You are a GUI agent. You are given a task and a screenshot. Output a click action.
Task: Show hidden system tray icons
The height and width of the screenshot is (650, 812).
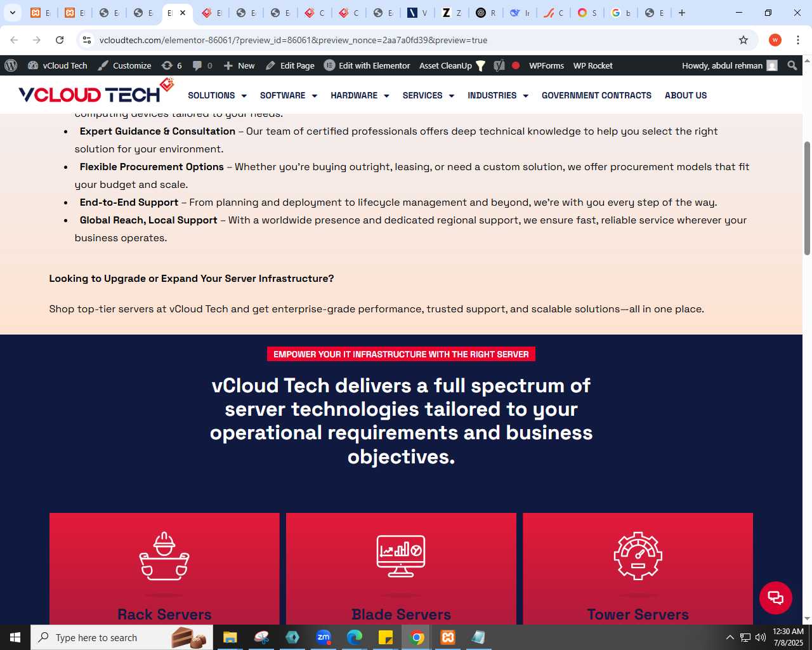pos(730,637)
